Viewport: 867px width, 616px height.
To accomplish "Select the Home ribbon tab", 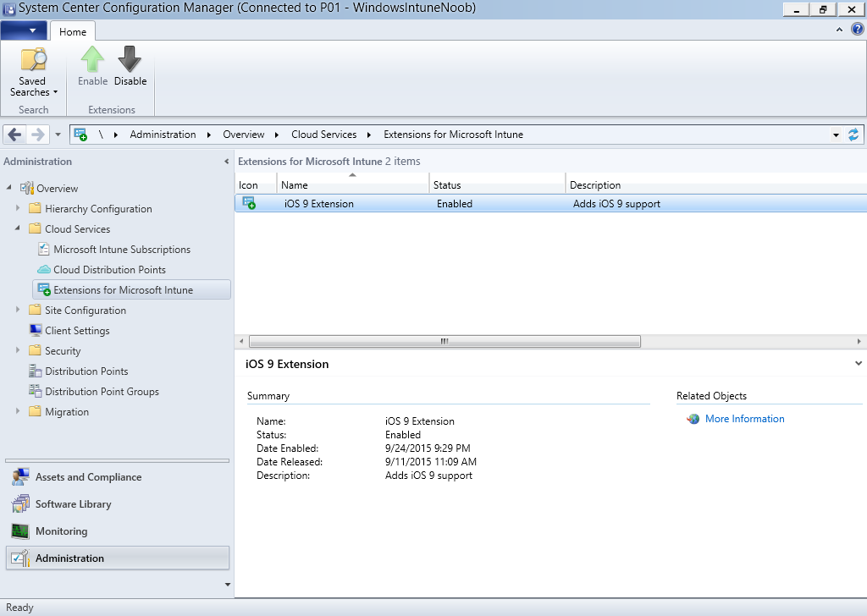I will [x=73, y=31].
